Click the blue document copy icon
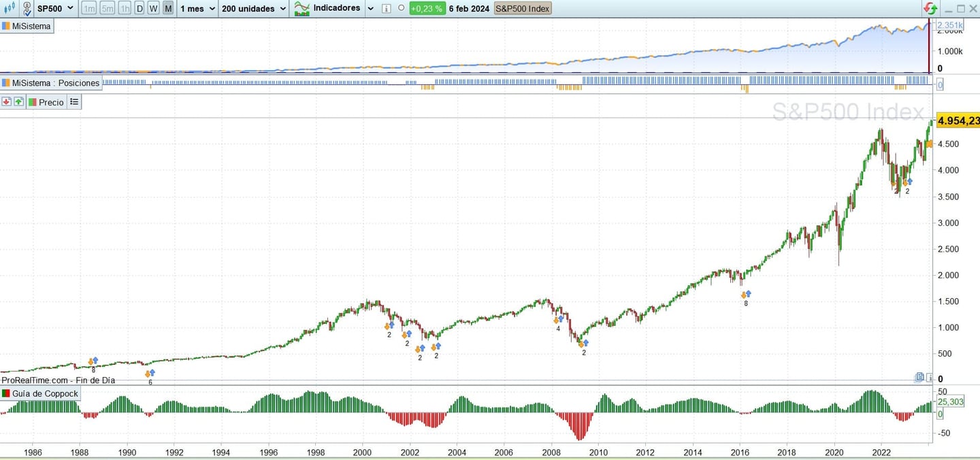Screen dimensions: 980x460 (920, 377)
